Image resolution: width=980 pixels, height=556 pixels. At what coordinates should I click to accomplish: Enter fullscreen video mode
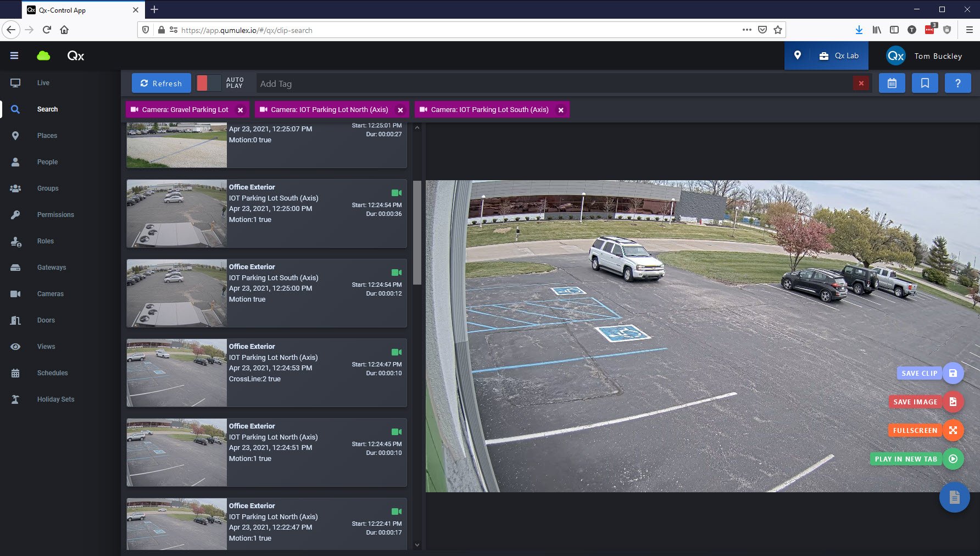(953, 431)
